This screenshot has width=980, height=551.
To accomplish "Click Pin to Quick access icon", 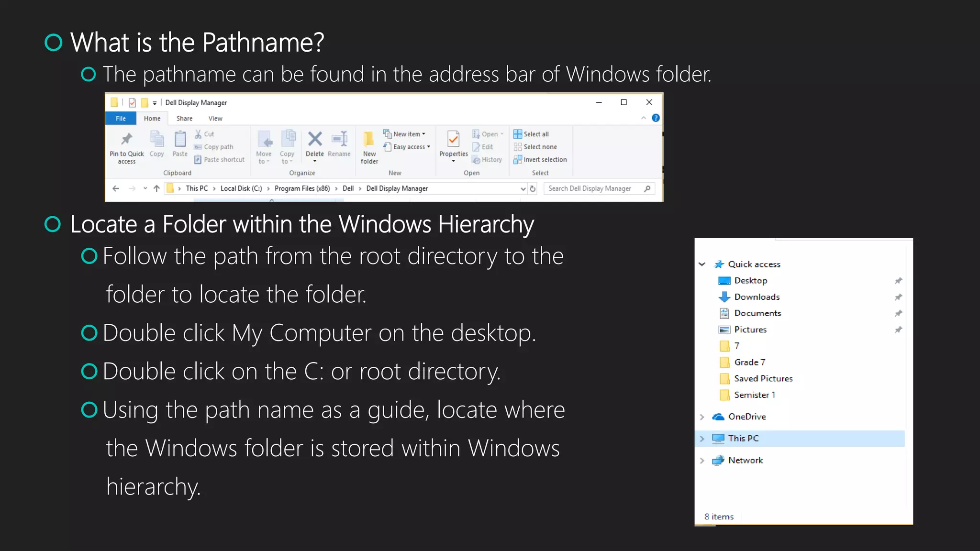I will [x=126, y=139].
